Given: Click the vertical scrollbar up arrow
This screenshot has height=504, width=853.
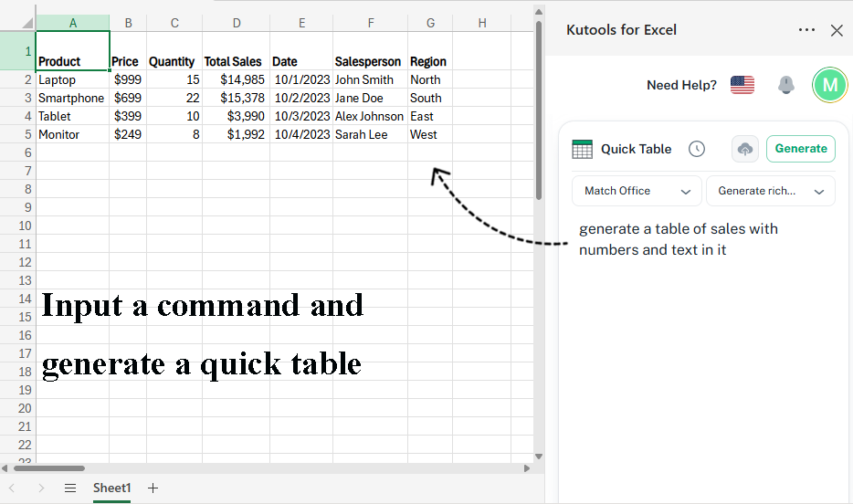Looking at the screenshot, I should pyautogui.click(x=539, y=12).
